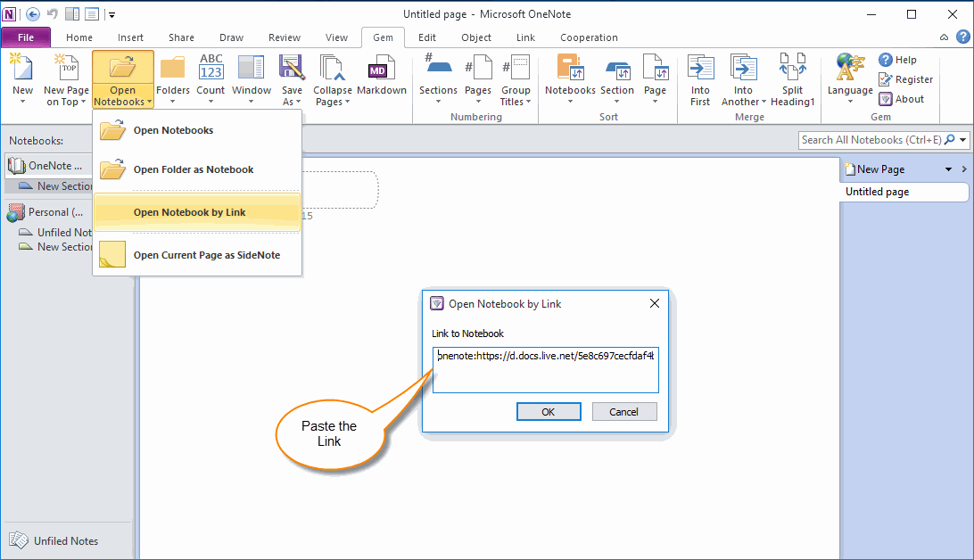Click the Save As icon
974x560 pixels.
(x=292, y=67)
